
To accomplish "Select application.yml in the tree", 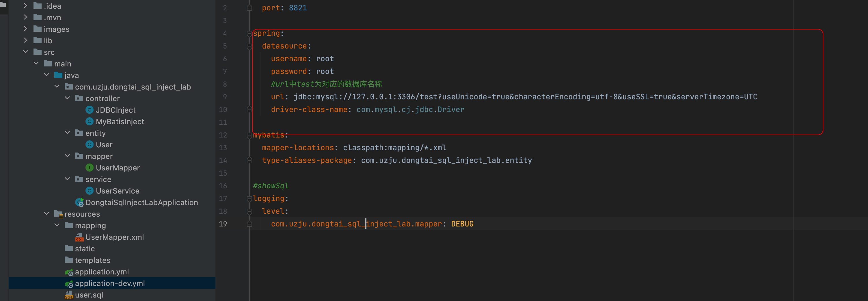I will 102,272.
